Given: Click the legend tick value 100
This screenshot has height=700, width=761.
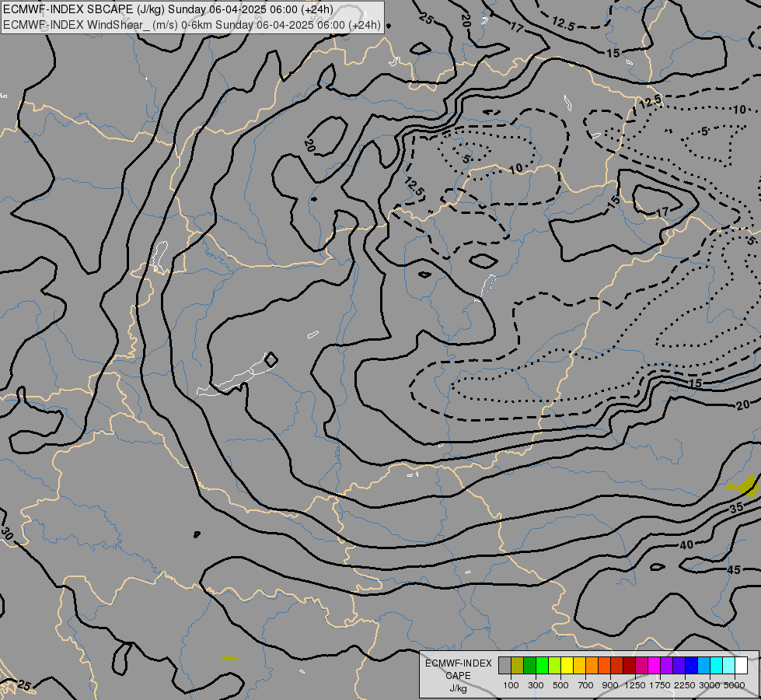Looking at the screenshot, I should 511,685.
